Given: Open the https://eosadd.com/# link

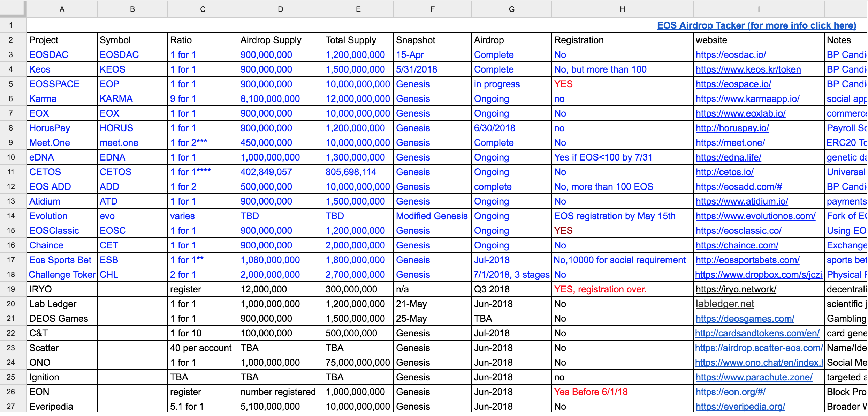Looking at the screenshot, I should [x=739, y=187].
